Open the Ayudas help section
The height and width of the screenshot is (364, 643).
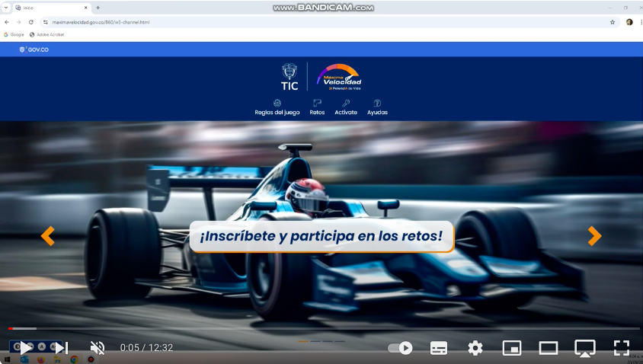377,107
